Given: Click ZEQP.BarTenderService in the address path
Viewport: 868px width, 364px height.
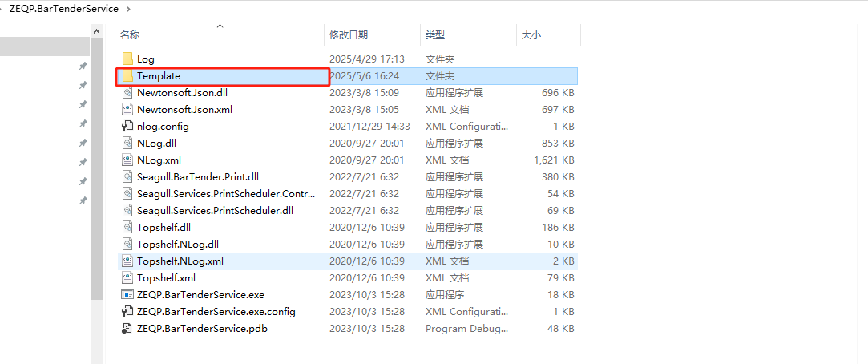Looking at the screenshot, I should point(63,9).
